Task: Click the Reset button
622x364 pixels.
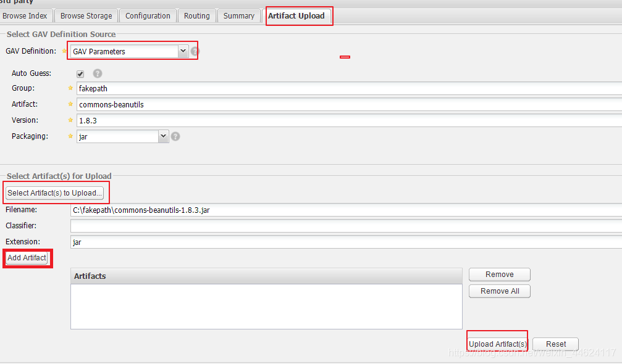Action: [556, 344]
